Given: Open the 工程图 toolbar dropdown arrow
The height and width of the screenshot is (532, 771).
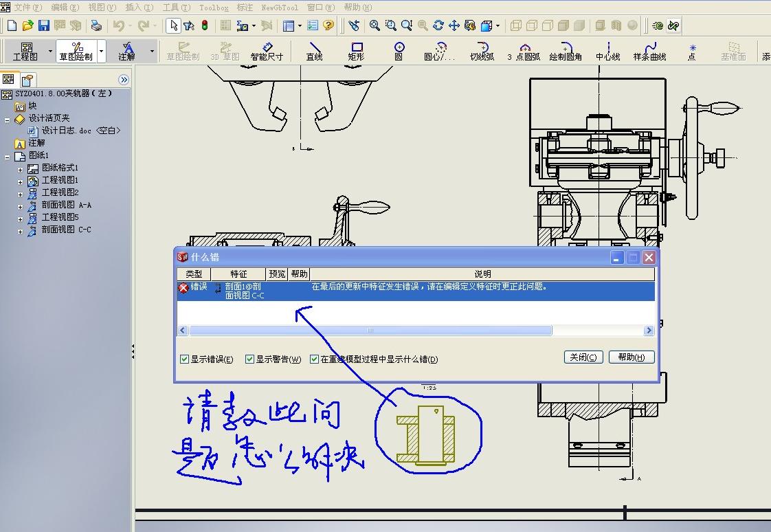Looking at the screenshot, I should 50,51.
